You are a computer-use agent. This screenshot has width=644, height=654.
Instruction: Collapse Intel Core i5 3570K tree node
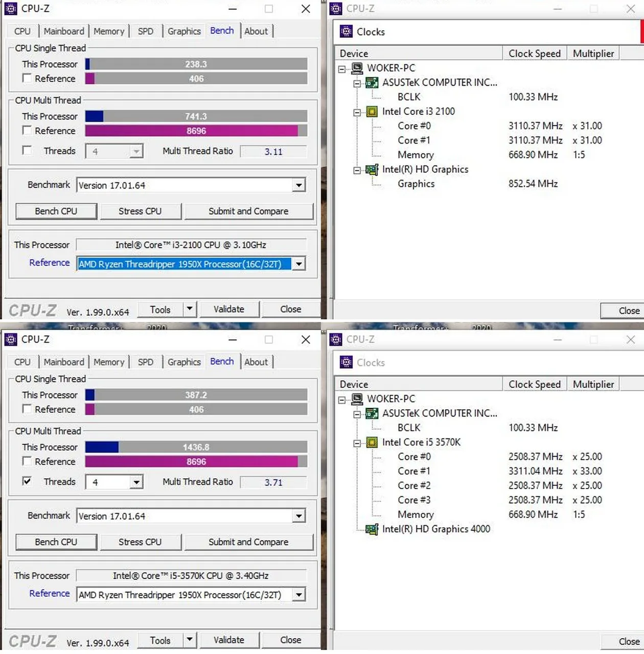[x=357, y=442]
